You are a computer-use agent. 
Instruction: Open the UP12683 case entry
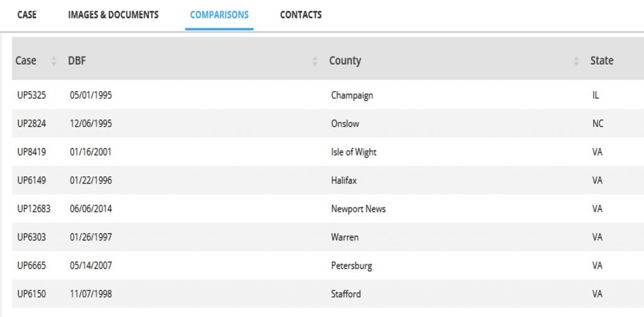[34, 209]
